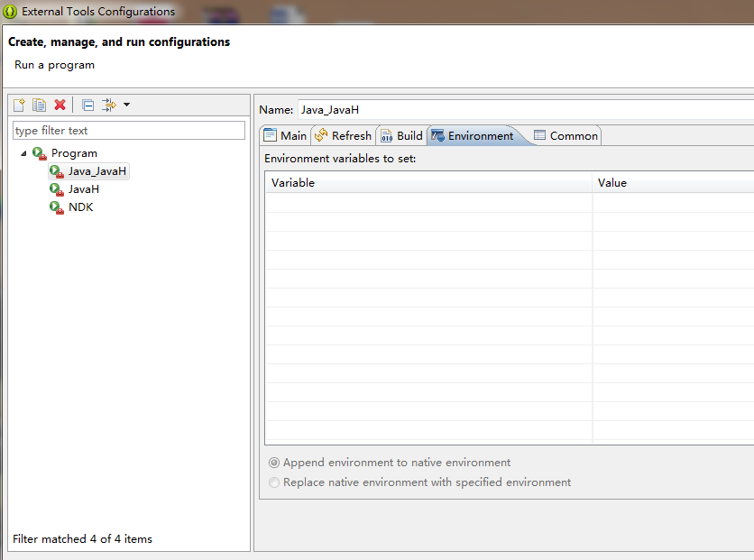754x560 pixels.
Task: Switch to the Main tab
Action: coord(285,135)
